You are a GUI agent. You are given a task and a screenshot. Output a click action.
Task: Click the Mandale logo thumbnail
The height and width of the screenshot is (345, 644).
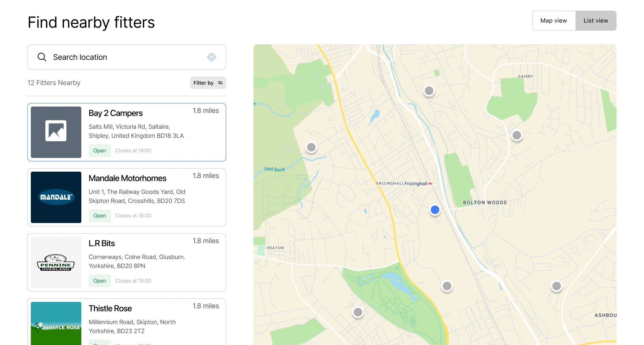(x=56, y=197)
